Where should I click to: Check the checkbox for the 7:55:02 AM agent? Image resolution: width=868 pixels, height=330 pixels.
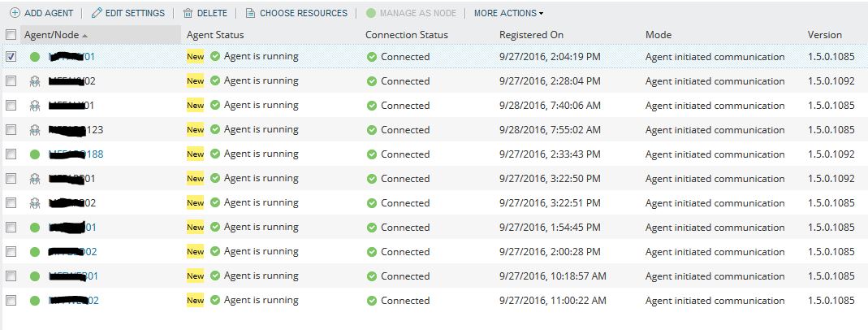pyautogui.click(x=11, y=129)
